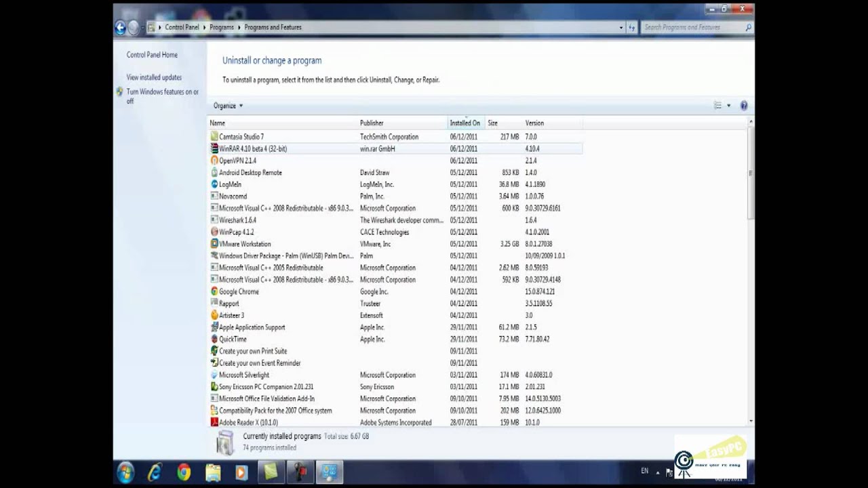
Task: Open the View installed updates link
Action: [x=154, y=77]
